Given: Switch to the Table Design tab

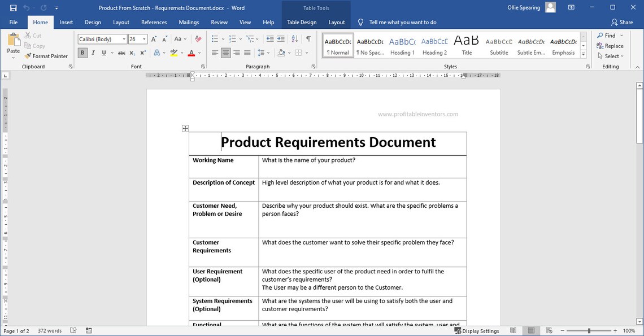Looking at the screenshot, I should point(301,22).
